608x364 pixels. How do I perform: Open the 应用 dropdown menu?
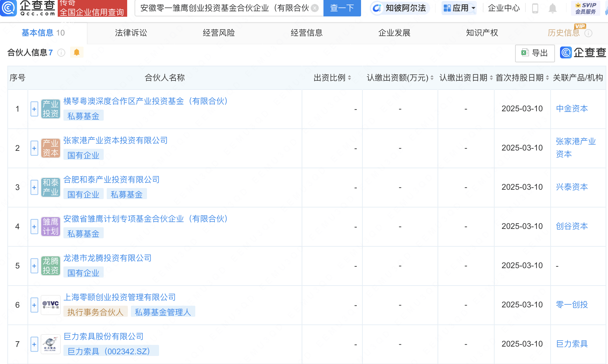point(459,8)
